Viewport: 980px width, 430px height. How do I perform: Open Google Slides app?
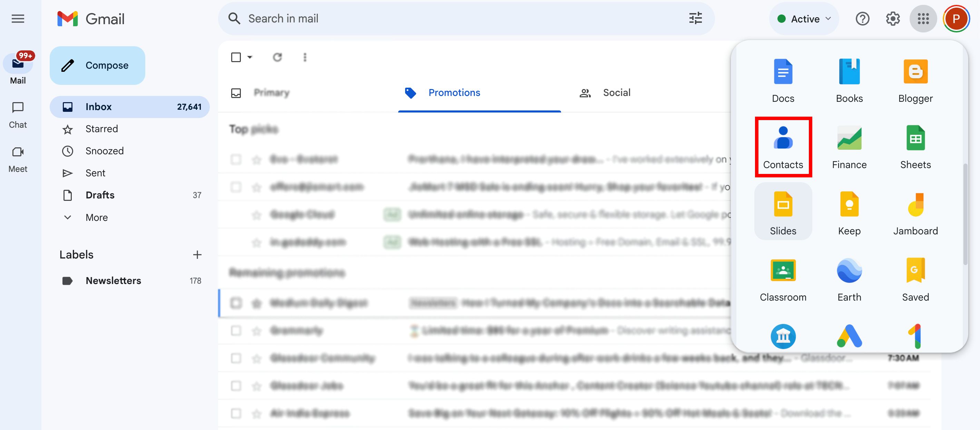[783, 212]
